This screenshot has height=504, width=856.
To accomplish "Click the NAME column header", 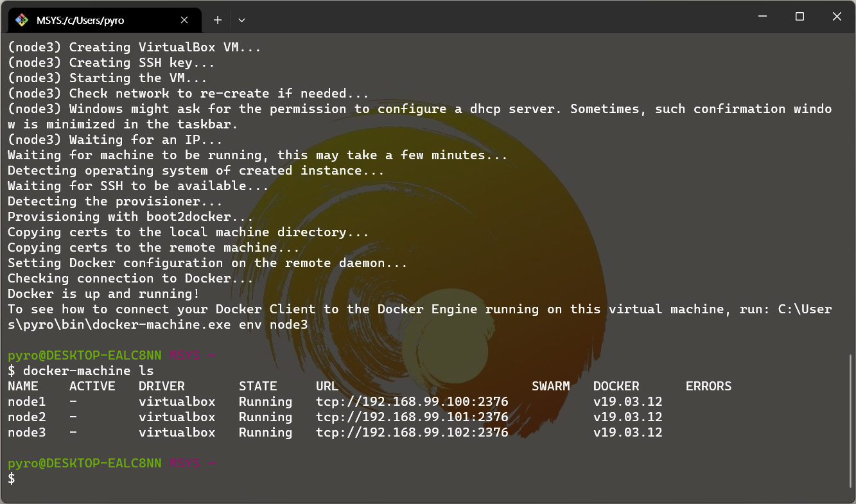I will [x=23, y=387].
